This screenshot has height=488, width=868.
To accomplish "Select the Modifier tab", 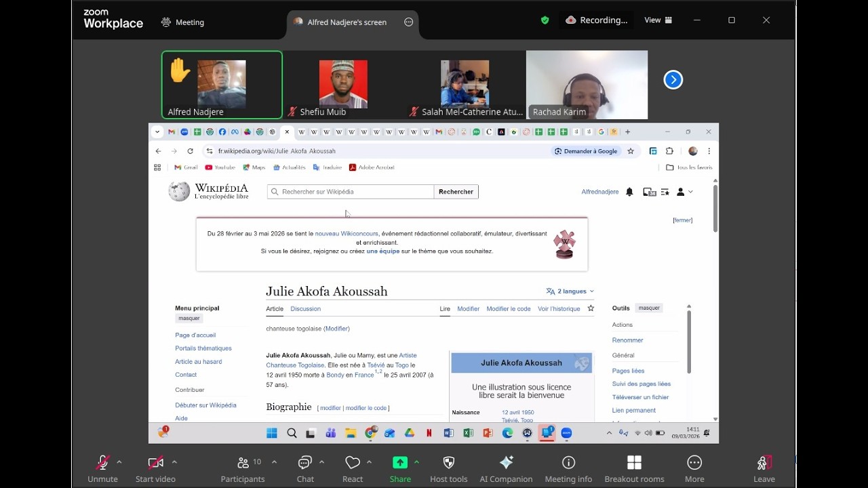I will pyautogui.click(x=468, y=309).
